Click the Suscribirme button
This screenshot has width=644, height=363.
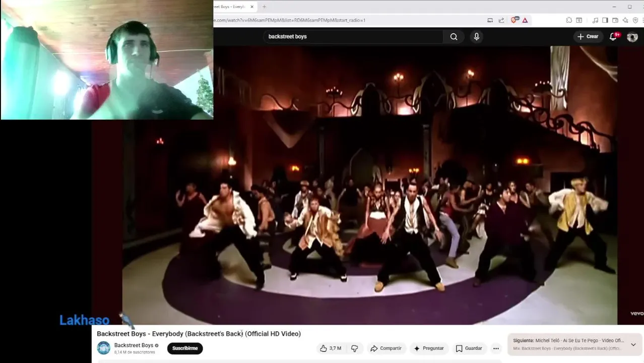coord(185,348)
